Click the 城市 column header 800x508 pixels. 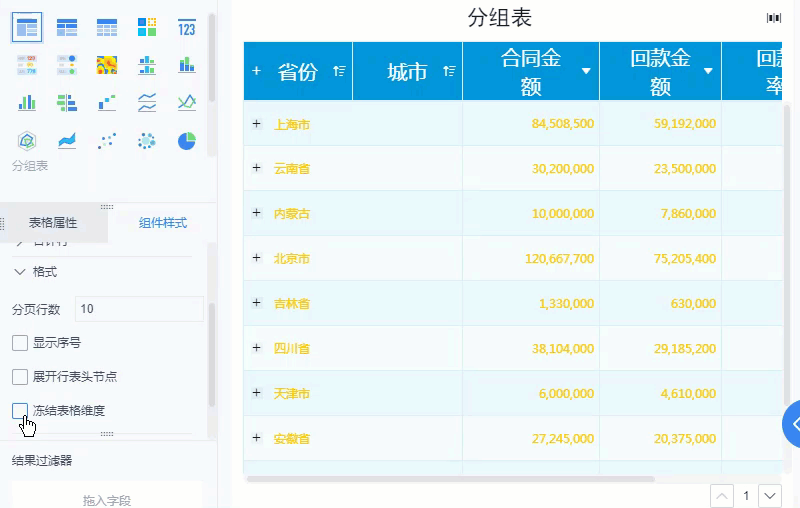pyautogui.click(x=407, y=71)
